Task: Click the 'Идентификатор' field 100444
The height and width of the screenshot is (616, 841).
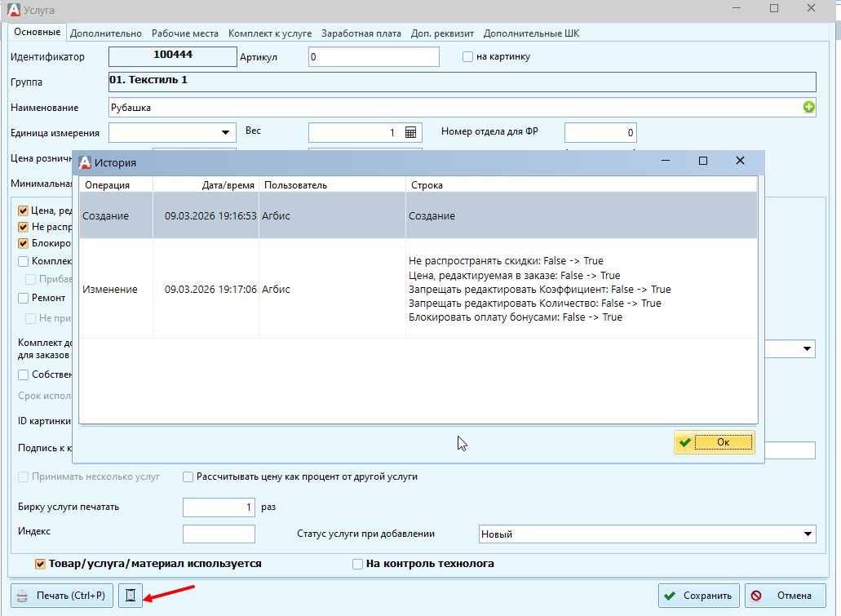Action: [x=173, y=56]
